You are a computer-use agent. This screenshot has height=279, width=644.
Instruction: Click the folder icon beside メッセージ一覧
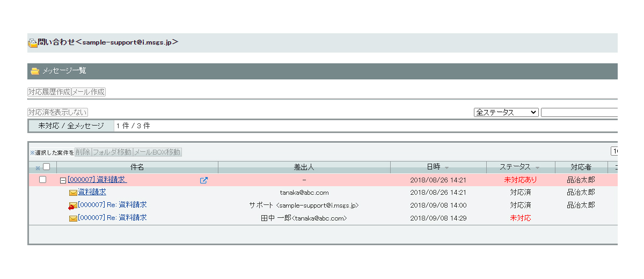click(x=35, y=71)
